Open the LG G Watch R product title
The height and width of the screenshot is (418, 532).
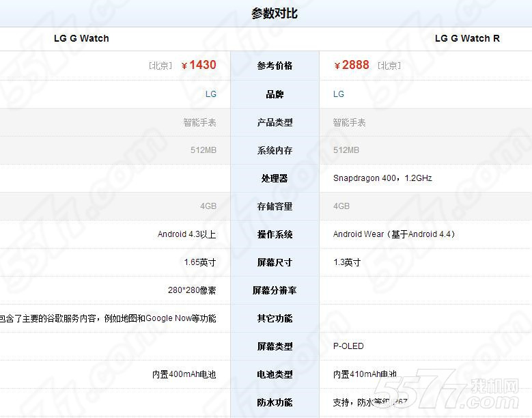pyautogui.click(x=467, y=38)
